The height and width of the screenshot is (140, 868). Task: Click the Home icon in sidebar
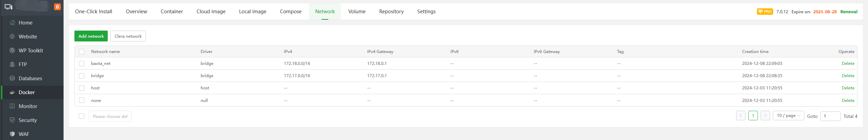(x=12, y=22)
